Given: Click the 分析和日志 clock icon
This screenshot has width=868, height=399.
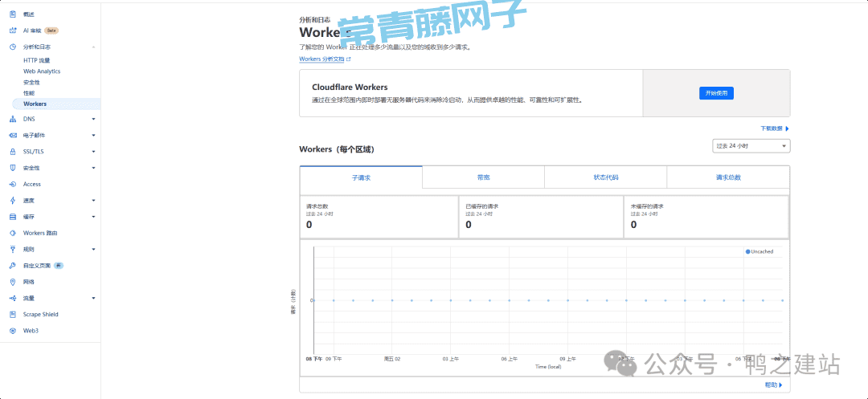Looking at the screenshot, I should pos(13,47).
